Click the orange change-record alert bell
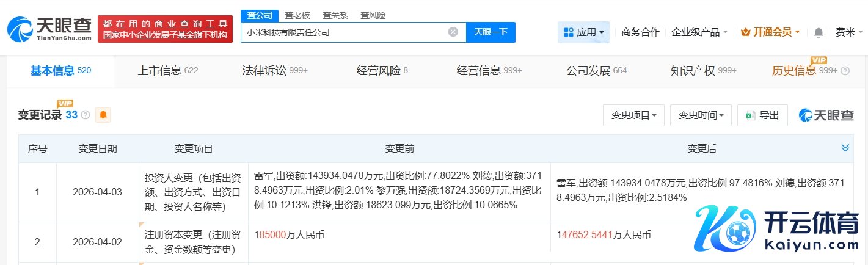This screenshot has height=265, width=868. [x=103, y=115]
